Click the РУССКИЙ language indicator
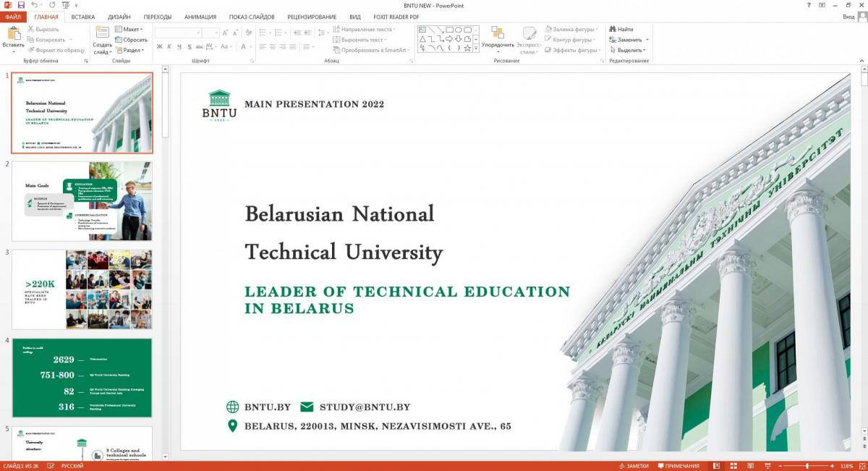The height and width of the screenshot is (471, 868). (72, 466)
